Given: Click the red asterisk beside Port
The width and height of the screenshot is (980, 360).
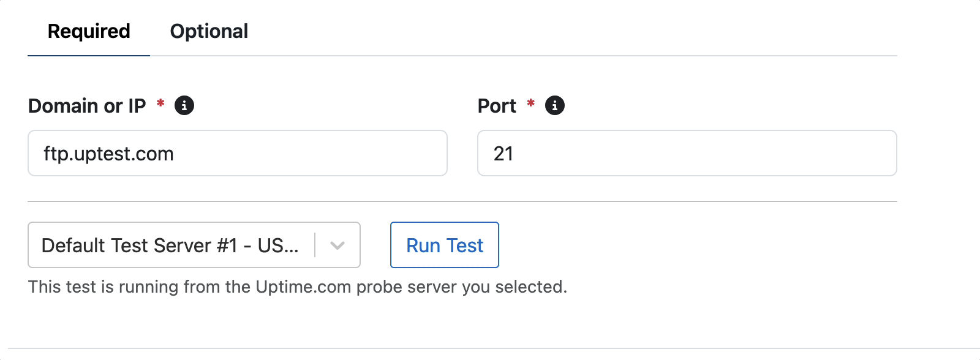Looking at the screenshot, I should point(531,103).
